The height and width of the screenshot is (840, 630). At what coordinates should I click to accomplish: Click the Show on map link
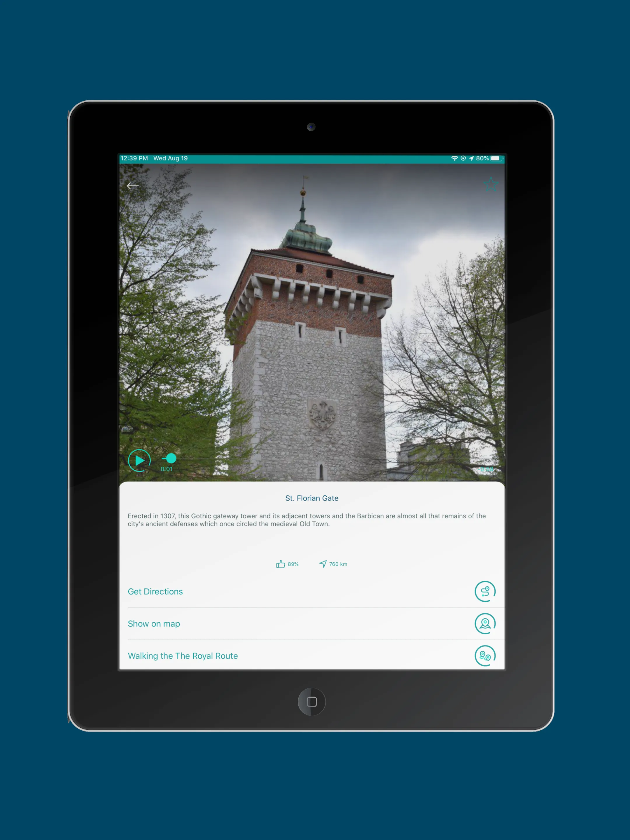pos(155,623)
